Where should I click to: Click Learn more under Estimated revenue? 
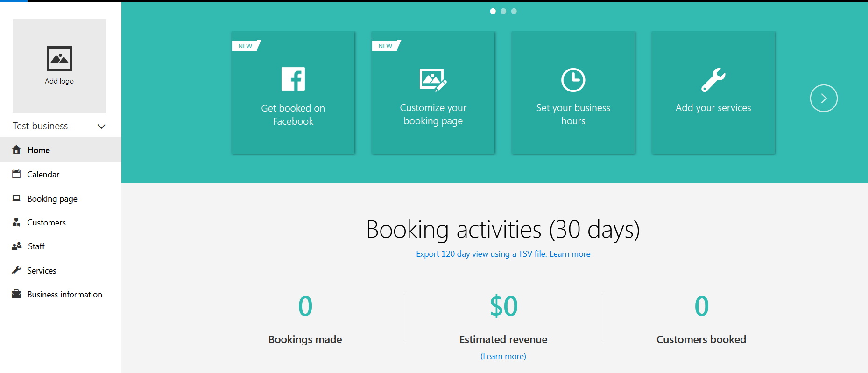[x=503, y=356]
